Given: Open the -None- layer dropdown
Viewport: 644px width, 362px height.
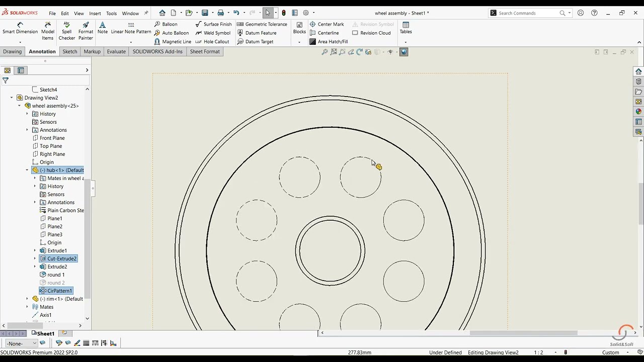Looking at the screenshot, I should [x=21, y=343].
